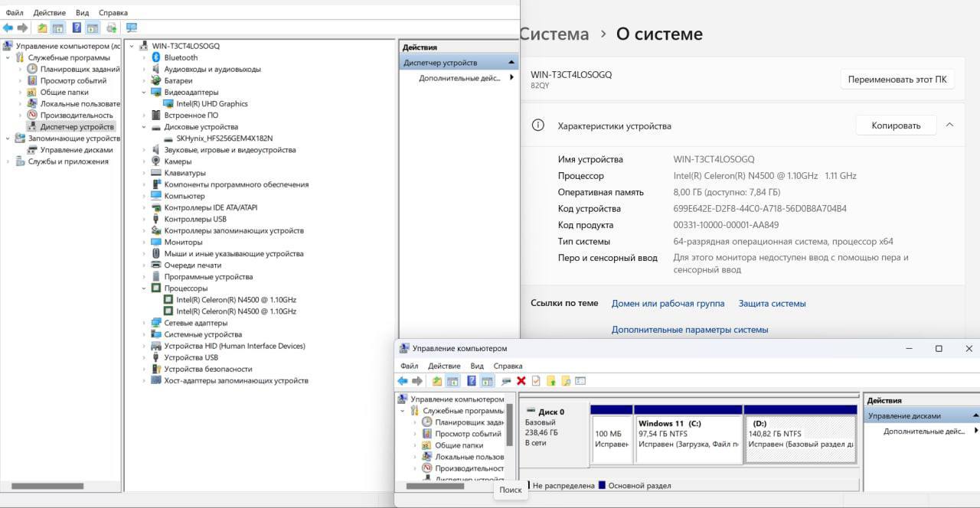Click the Камеры webcam icon

[x=156, y=161]
